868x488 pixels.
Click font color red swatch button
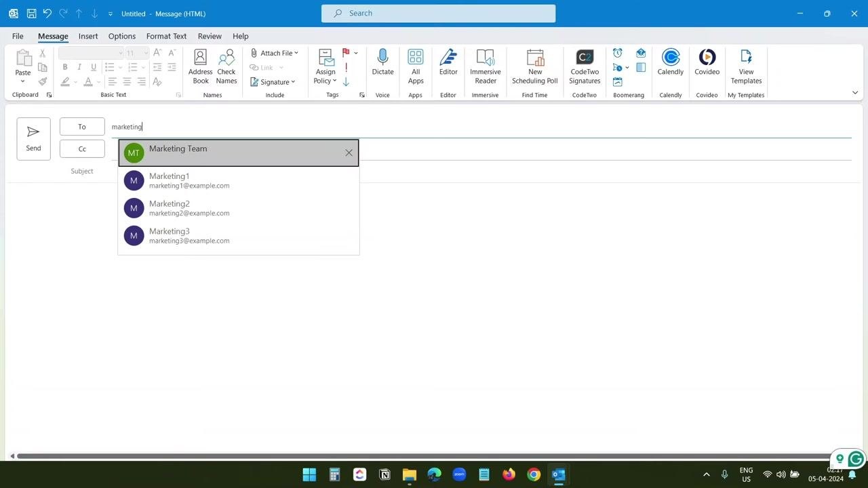[x=88, y=81]
